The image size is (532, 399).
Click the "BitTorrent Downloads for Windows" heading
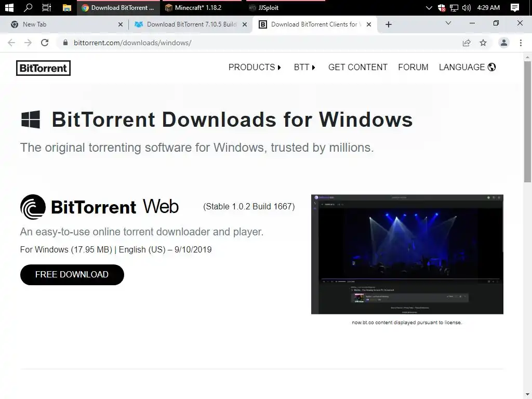tap(232, 119)
